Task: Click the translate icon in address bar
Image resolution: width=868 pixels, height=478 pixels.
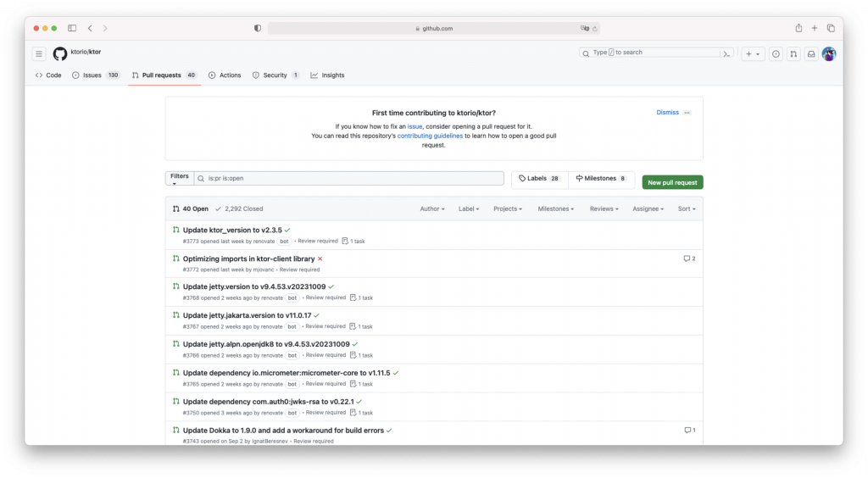Action: tap(585, 28)
